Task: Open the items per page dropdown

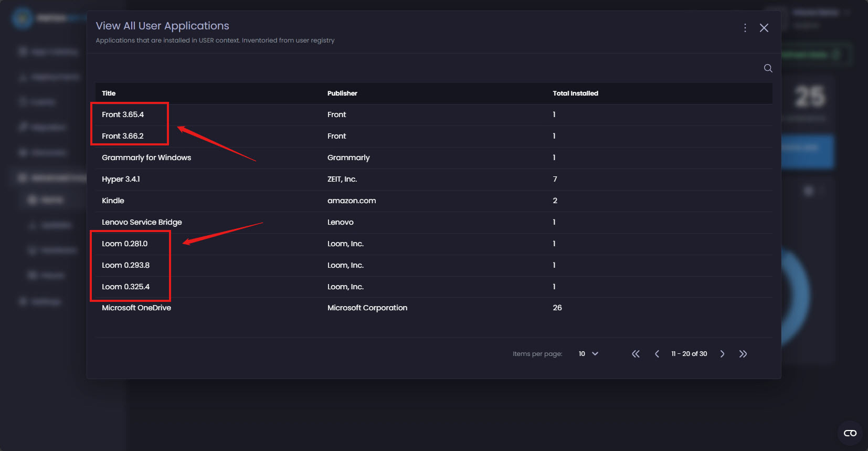Action: click(588, 354)
